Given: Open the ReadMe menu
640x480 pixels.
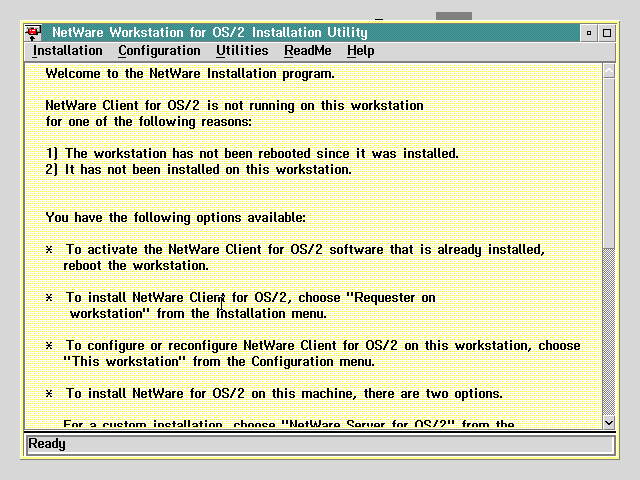Looking at the screenshot, I should [308, 51].
